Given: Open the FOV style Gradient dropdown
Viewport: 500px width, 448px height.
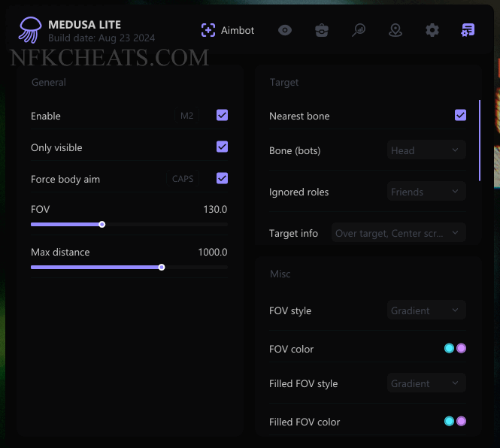Looking at the screenshot, I should (x=426, y=310).
